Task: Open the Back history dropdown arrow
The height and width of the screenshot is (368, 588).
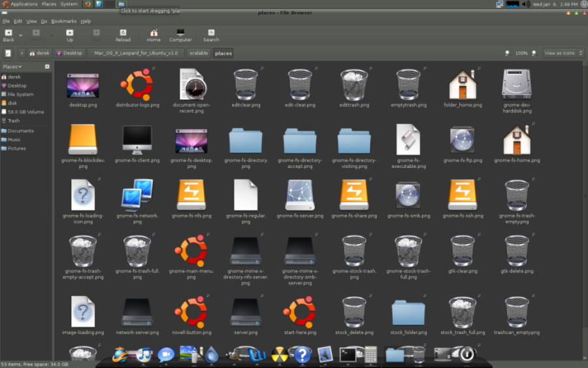Action: click(x=21, y=36)
